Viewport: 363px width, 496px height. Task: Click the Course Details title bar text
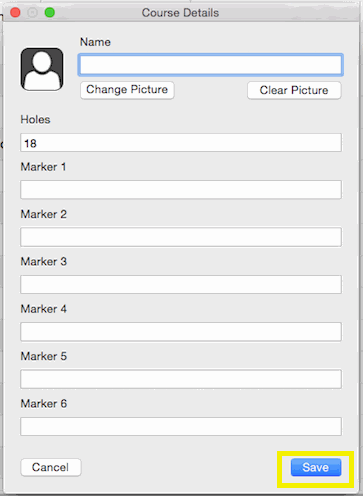pos(180,13)
